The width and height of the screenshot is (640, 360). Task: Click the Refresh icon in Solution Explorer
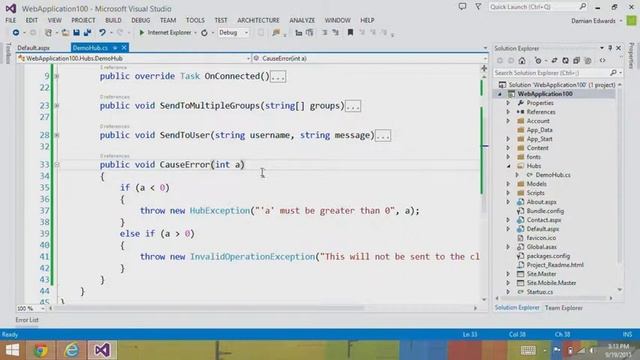point(565,61)
